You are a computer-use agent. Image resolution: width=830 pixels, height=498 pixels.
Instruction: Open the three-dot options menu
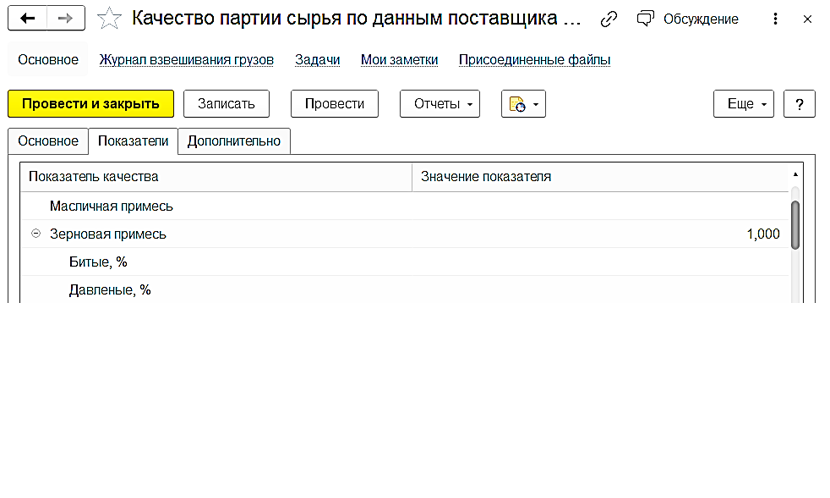tap(775, 19)
